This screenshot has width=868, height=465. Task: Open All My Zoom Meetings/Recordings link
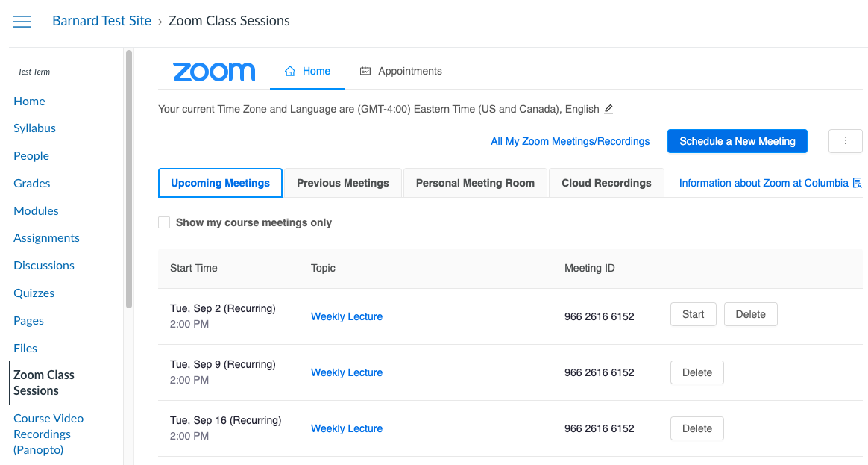tap(570, 141)
